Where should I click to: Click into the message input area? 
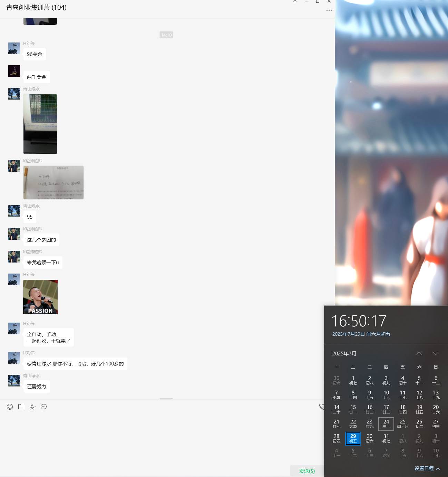pos(155,435)
